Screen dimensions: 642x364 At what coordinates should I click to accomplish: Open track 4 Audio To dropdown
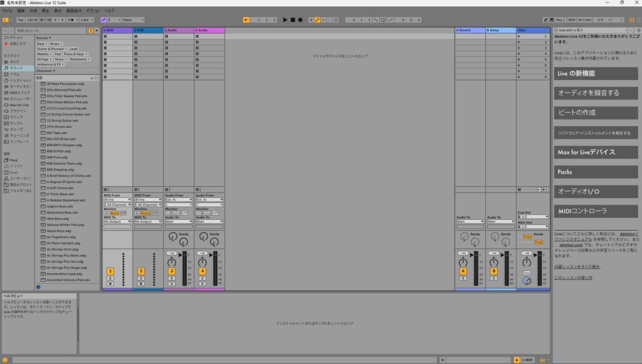pos(209,222)
